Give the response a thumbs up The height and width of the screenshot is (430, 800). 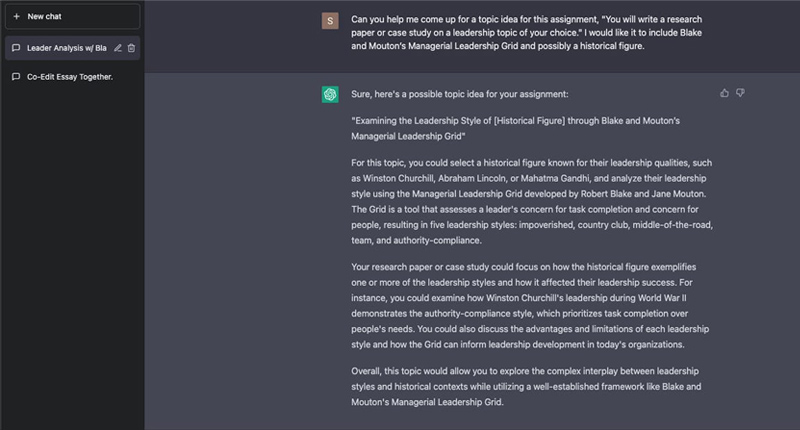pos(724,93)
